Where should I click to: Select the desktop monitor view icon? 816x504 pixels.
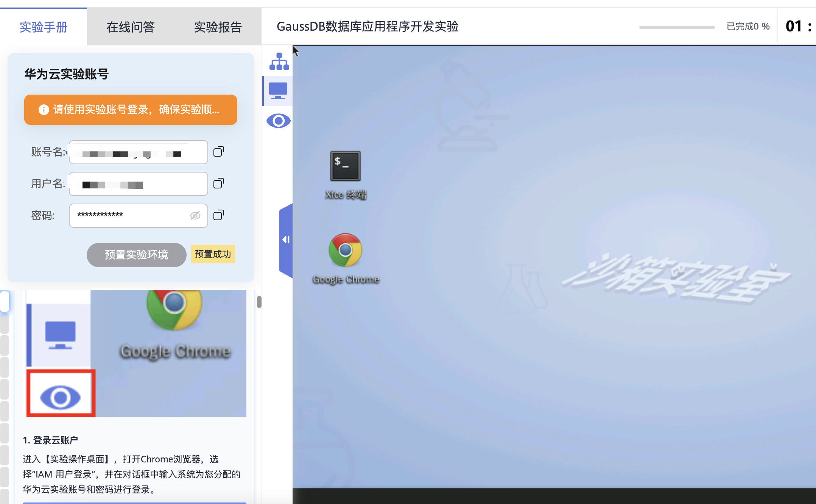click(278, 91)
